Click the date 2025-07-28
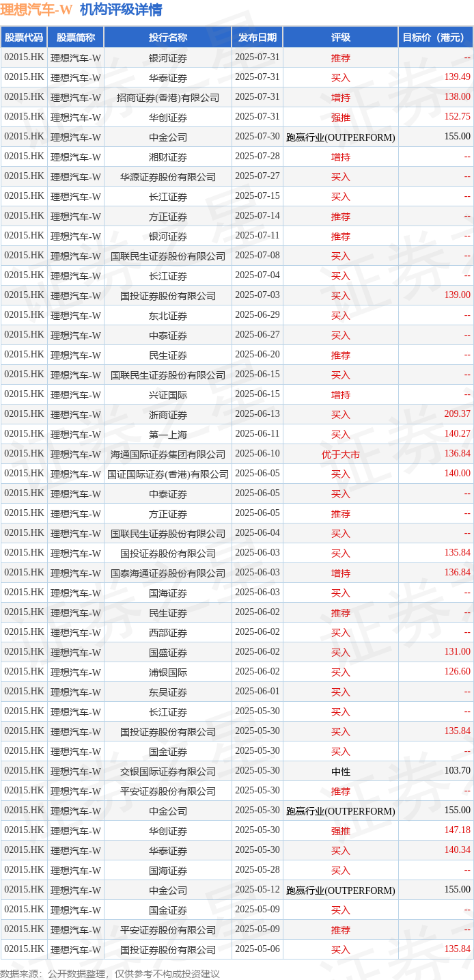 (257, 156)
